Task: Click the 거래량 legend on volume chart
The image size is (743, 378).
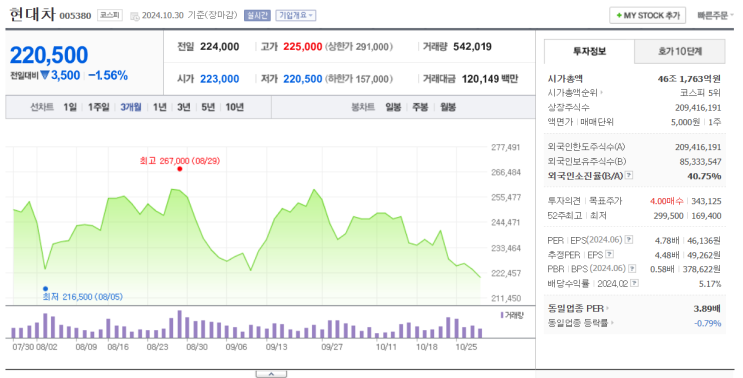Action: tap(512, 315)
